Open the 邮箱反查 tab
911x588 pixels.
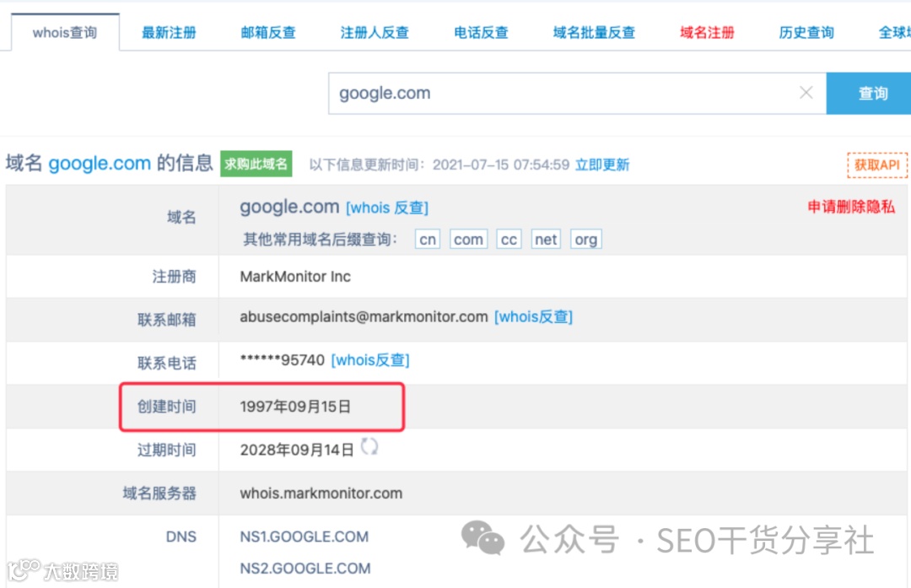(268, 33)
